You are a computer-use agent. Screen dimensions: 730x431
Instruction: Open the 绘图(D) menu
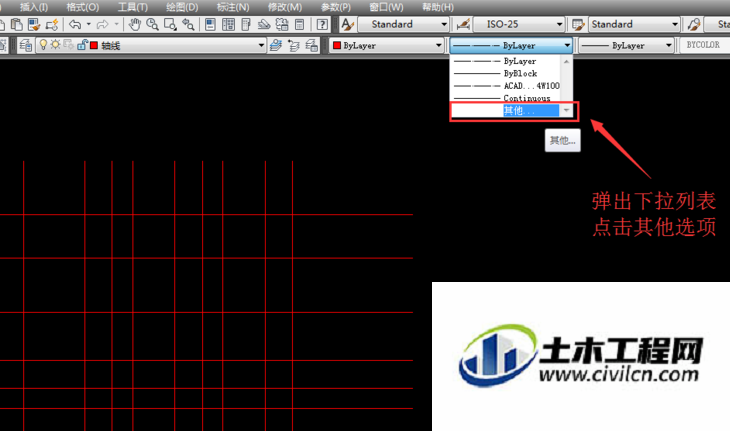[182, 7]
